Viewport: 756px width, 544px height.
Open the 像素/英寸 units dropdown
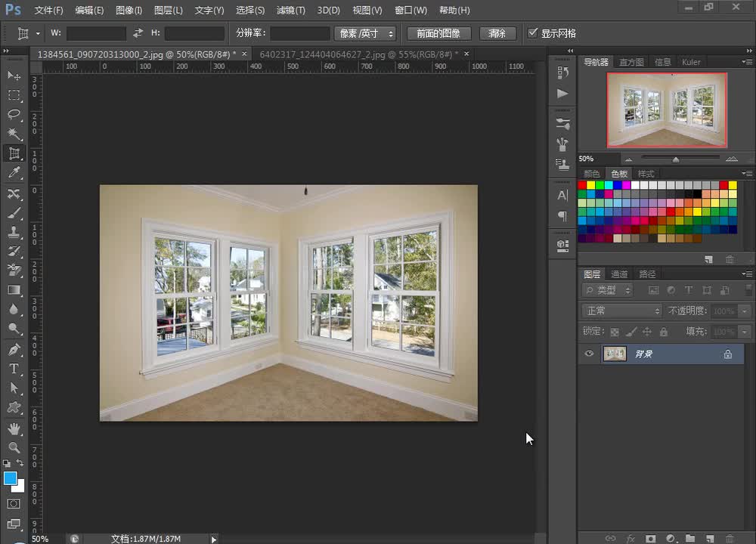click(365, 33)
